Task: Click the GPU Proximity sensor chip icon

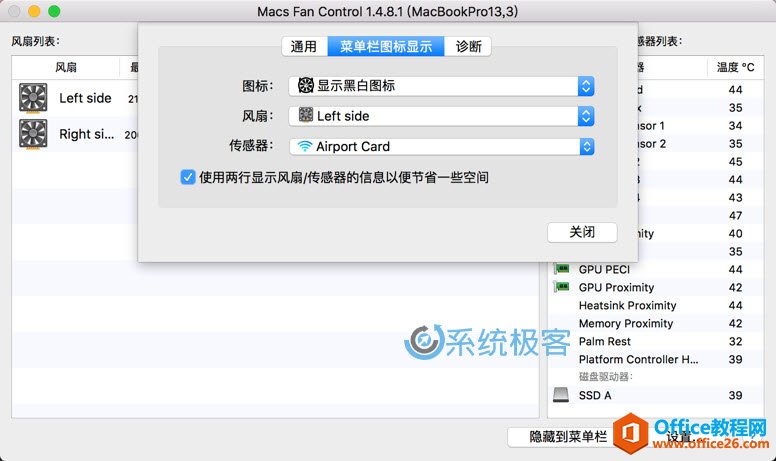Action: tap(561, 287)
